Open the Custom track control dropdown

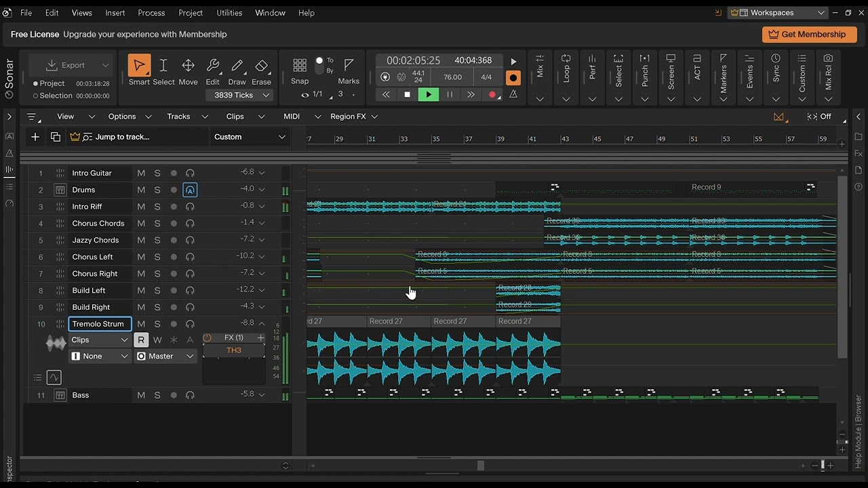click(250, 137)
